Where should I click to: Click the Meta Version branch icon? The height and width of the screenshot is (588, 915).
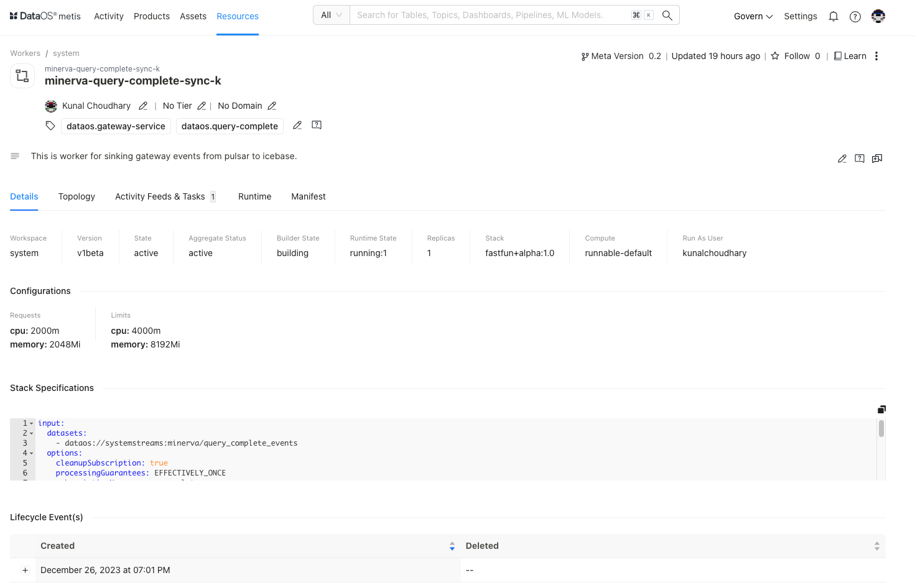(585, 57)
